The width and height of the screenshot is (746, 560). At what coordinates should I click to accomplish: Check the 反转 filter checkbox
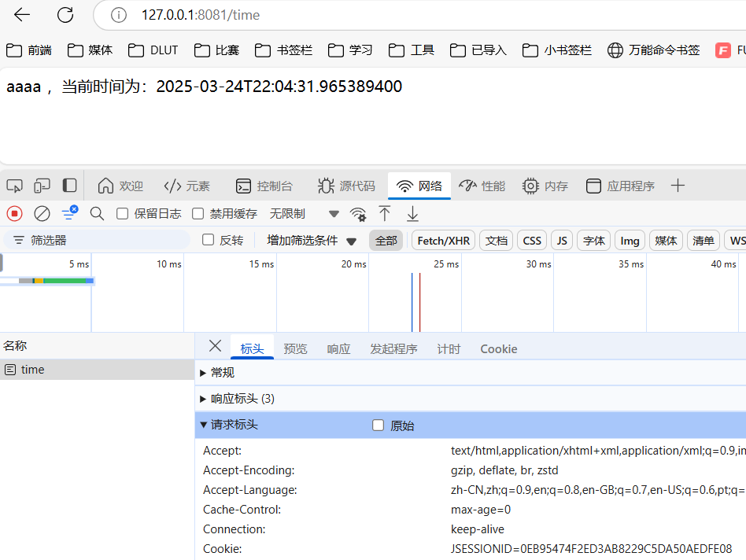point(208,240)
